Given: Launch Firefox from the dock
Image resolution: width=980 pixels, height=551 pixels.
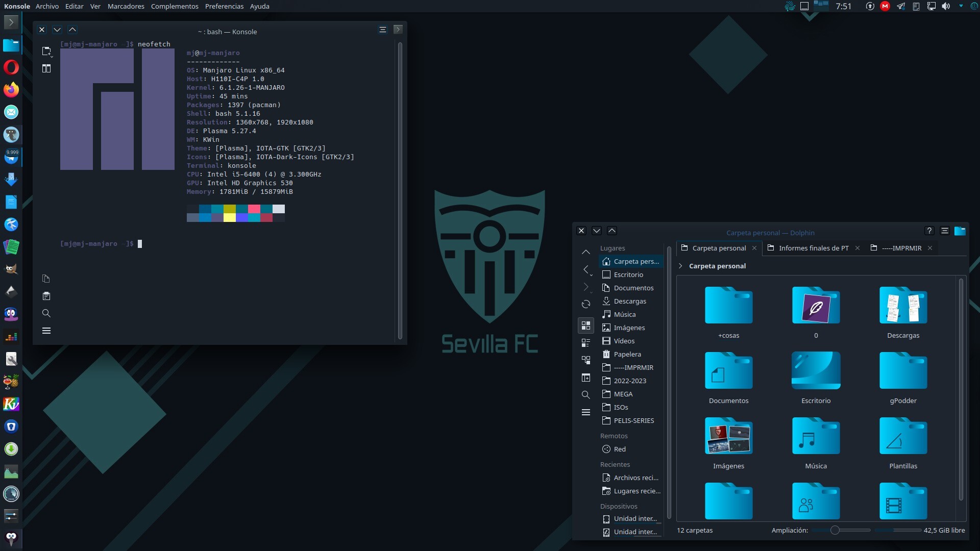Looking at the screenshot, I should tap(11, 90).
